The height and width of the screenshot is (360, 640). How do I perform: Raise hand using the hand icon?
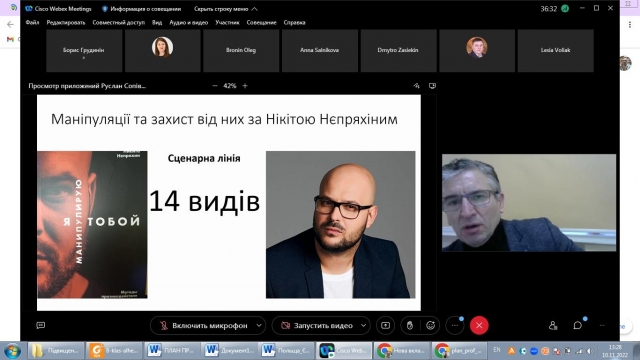[410, 325]
